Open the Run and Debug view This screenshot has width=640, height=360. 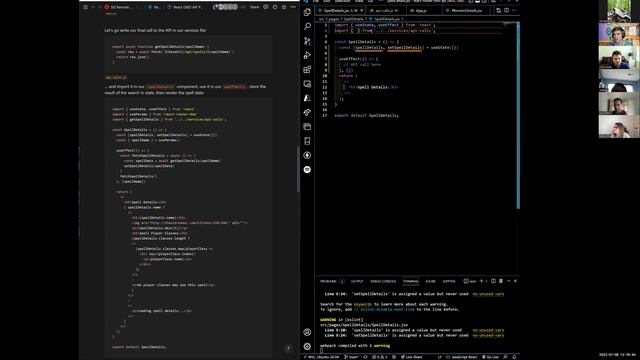pos(307,55)
